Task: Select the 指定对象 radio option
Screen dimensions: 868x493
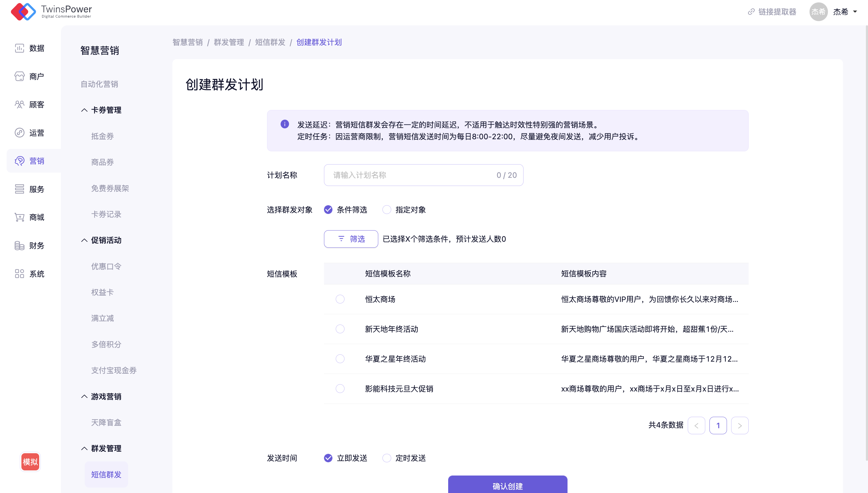Action: (387, 210)
